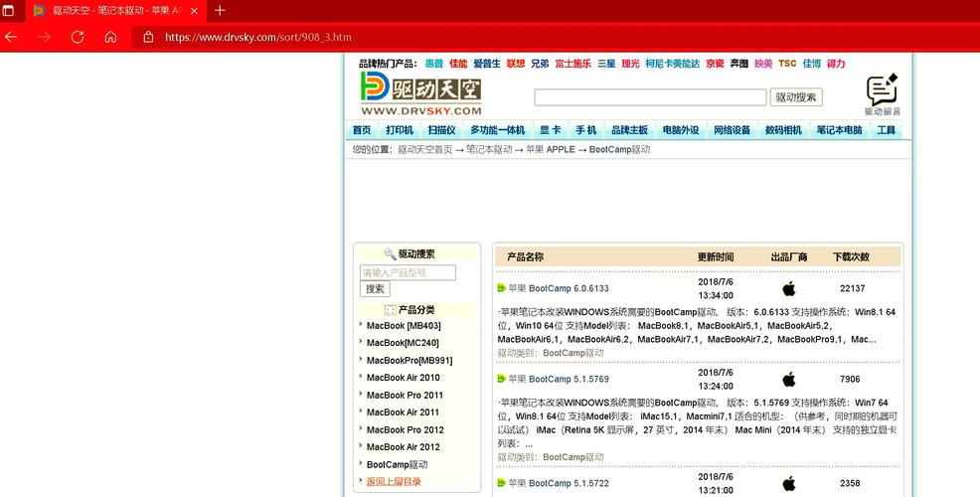This screenshot has height=497, width=980.
Task: Click the browser back arrow
Action: pyautogui.click(x=11, y=38)
